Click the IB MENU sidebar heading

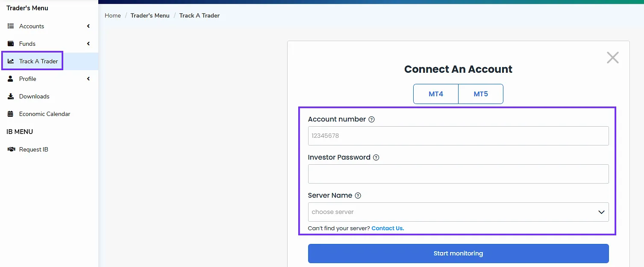20,132
